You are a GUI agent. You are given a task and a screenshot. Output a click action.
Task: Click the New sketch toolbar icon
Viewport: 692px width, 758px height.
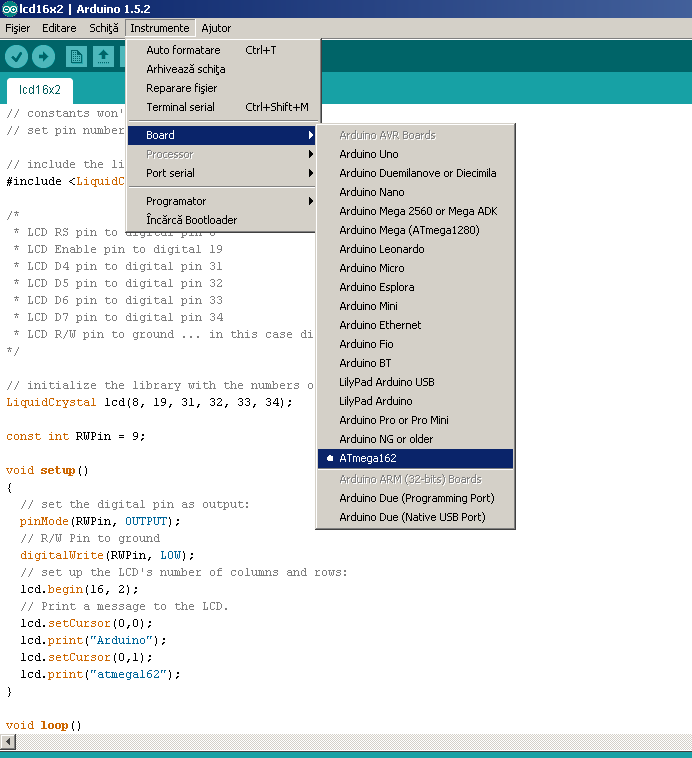(x=76, y=57)
